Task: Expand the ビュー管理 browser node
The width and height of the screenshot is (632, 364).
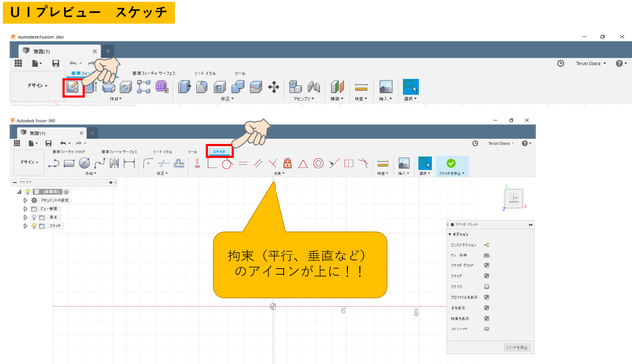Action: (25, 209)
